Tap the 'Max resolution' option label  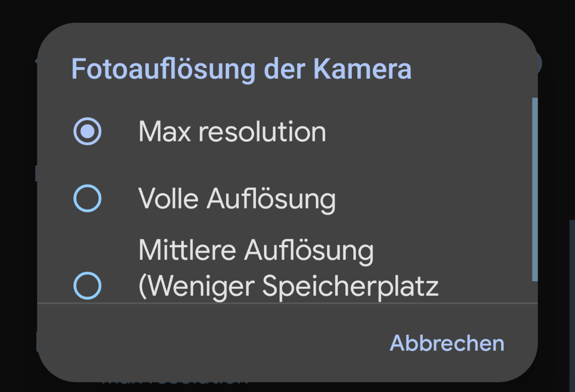coord(232,132)
